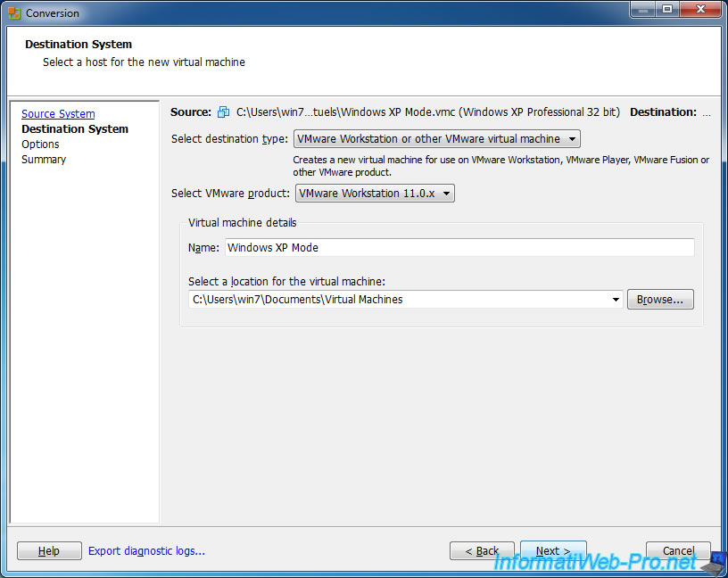Click the Browse... button
728x578 pixels.
point(660,300)
